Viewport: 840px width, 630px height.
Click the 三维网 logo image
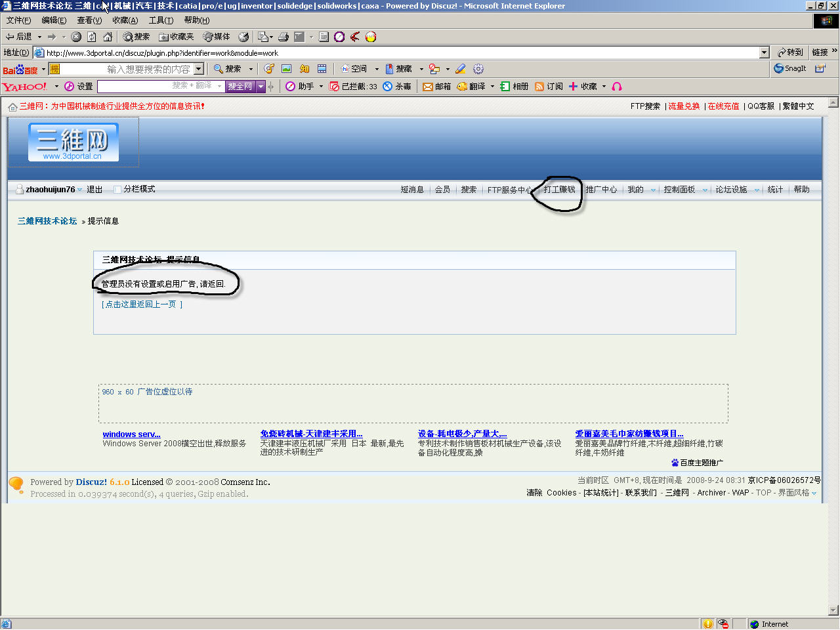tap(73, 142)
